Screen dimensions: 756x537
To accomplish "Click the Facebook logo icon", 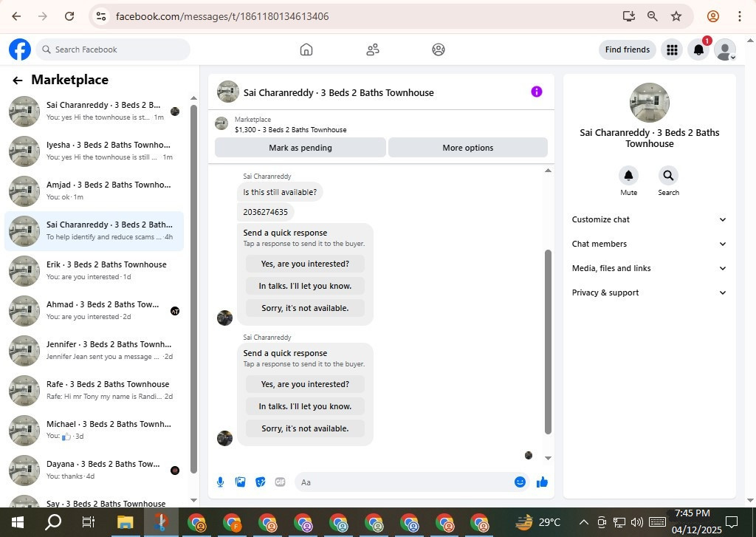I will point(20,49).
